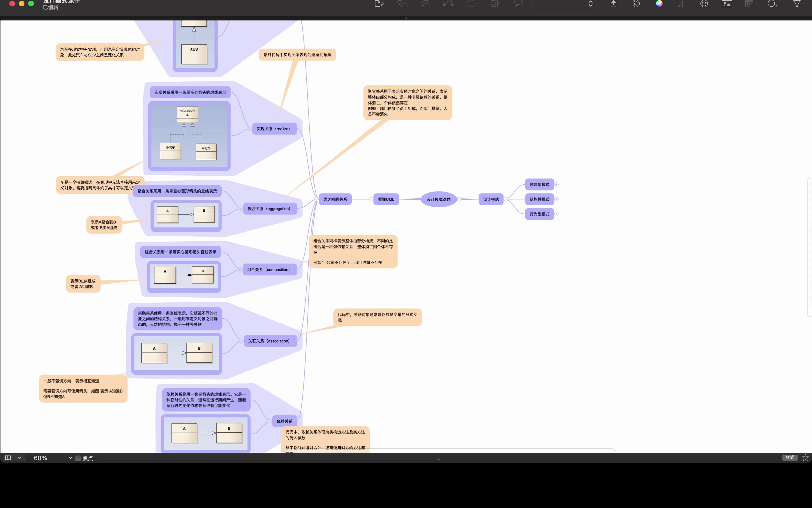Viewport: 812px width, 508px height.
Task: Select the abstract 车 realize UML diagram image
Action: 189,136
